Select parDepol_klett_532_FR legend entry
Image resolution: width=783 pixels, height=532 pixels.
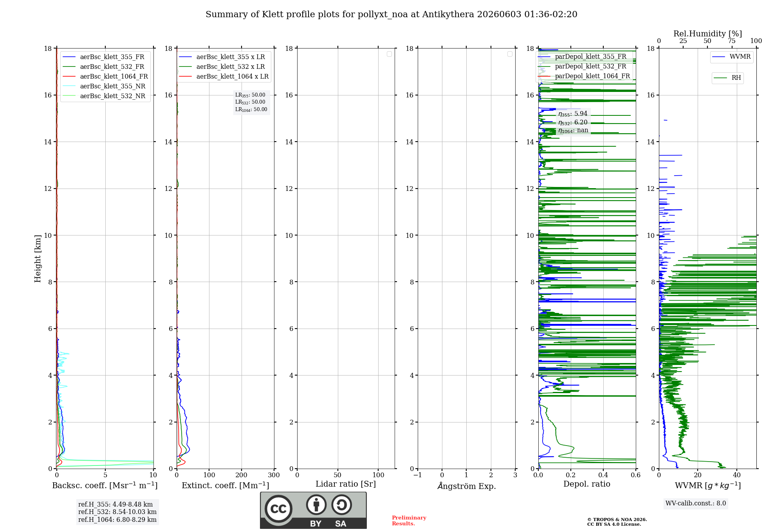click(582, 66)
